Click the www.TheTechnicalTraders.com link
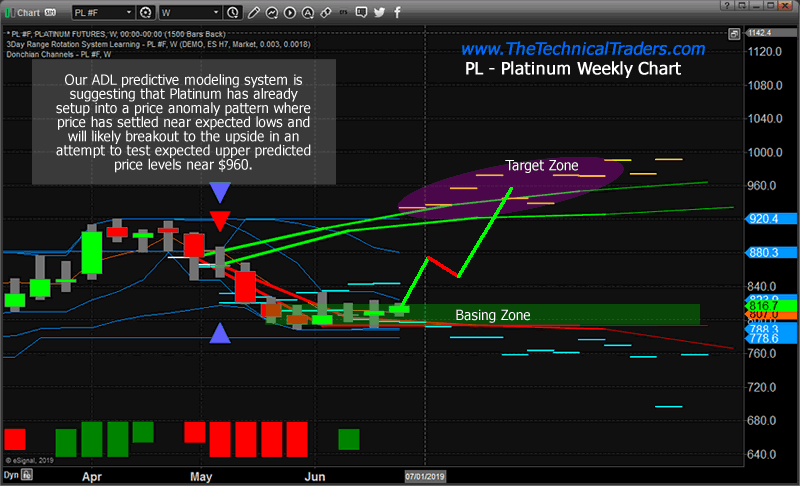The image size is (800, 486). tap(583, 49)
